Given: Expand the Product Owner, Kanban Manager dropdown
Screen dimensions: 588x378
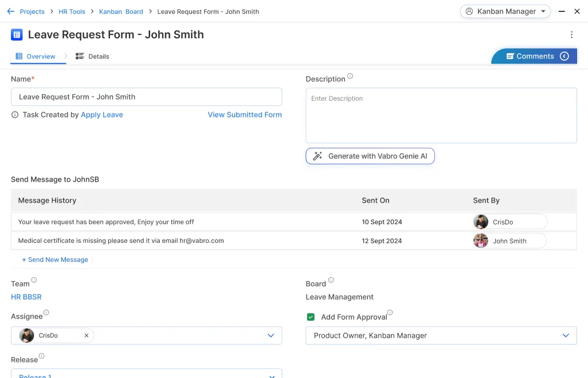Looking at the screenshot, I should pyautogui.click(x=566, y=336).
